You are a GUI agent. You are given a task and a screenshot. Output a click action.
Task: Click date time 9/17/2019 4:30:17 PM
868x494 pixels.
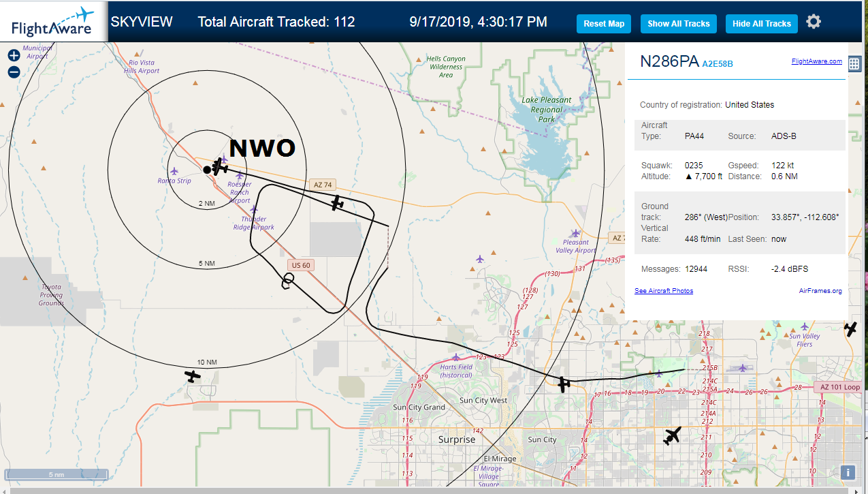tap(479, 22)
